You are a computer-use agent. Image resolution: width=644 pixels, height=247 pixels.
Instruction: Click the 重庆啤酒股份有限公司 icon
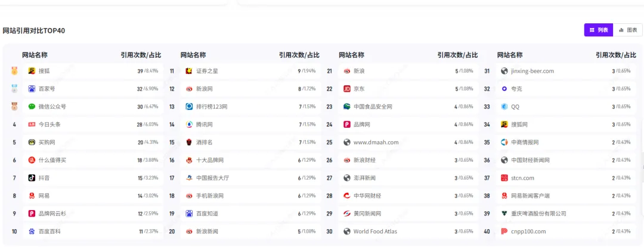tap(505, 214)
